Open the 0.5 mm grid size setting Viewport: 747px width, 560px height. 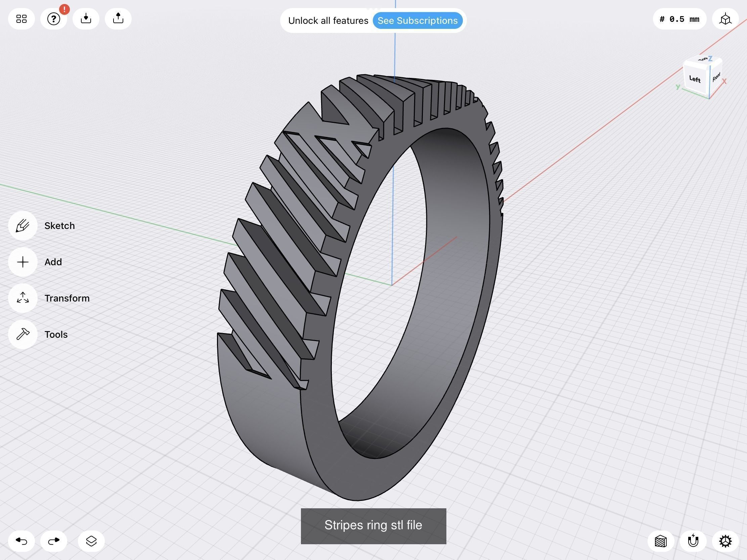(679, 19)
